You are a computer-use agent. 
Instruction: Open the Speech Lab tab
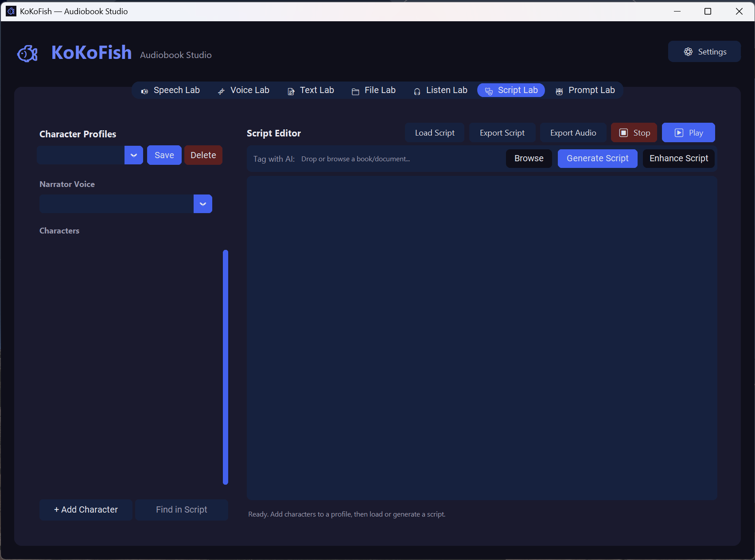171,90
